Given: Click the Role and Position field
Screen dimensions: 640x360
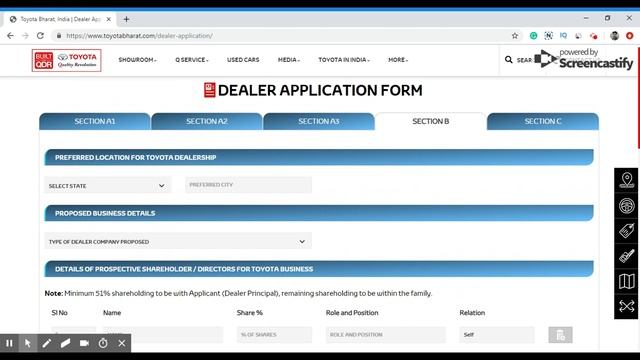Looking at the screenshot, I should pos(386,335).
